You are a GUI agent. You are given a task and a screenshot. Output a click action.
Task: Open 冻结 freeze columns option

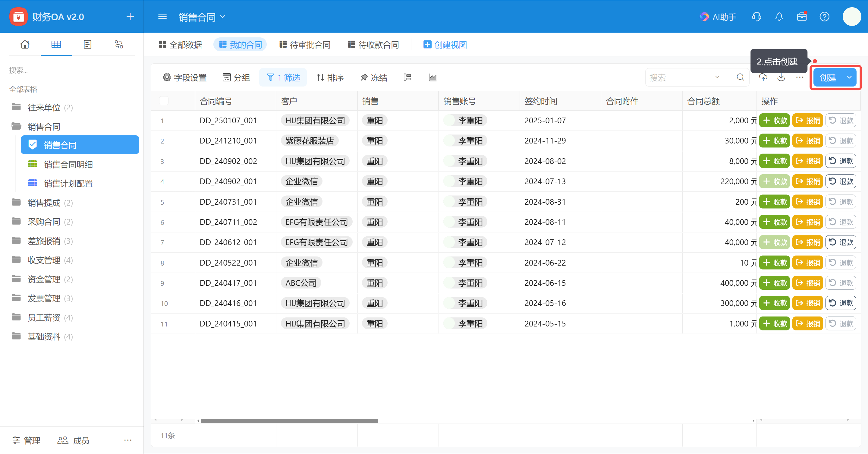374,77
